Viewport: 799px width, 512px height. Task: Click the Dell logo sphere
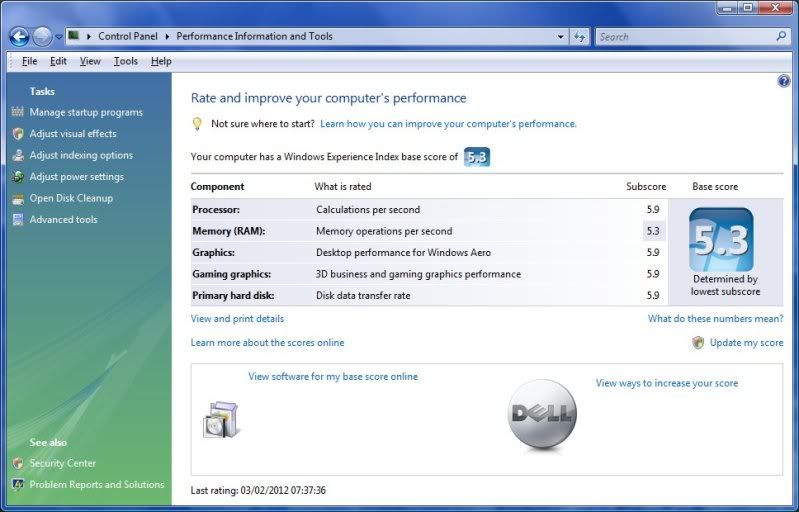coord(542,414)
